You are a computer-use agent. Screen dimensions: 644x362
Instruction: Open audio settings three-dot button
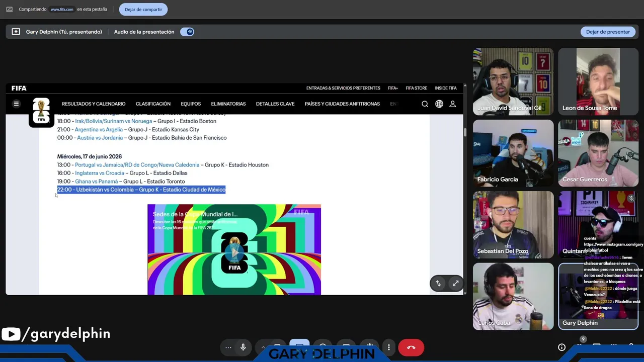228,347
